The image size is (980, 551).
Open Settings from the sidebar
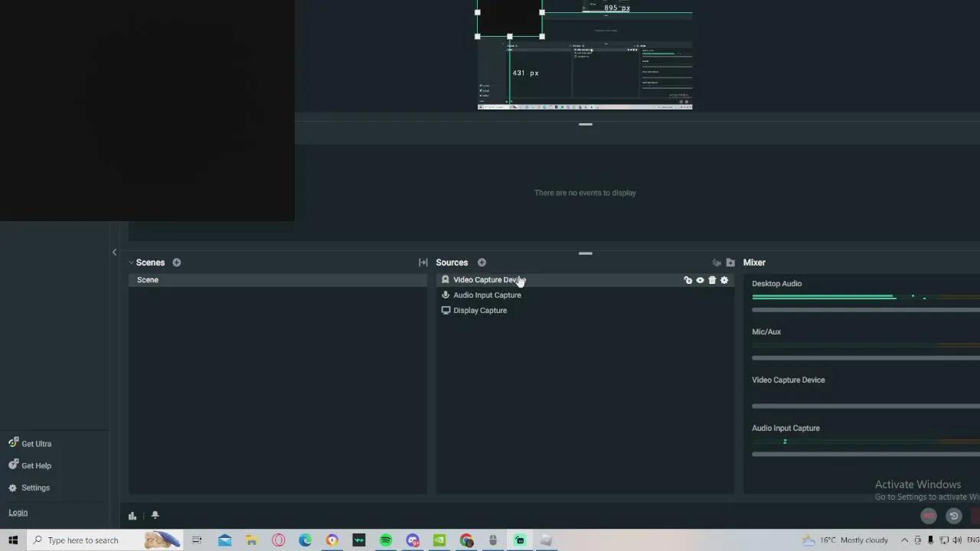click(x=35, y=487)
